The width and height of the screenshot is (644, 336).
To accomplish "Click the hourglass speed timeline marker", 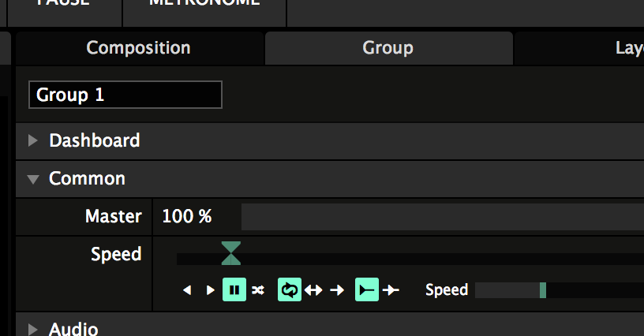I will tap(230, 253).
